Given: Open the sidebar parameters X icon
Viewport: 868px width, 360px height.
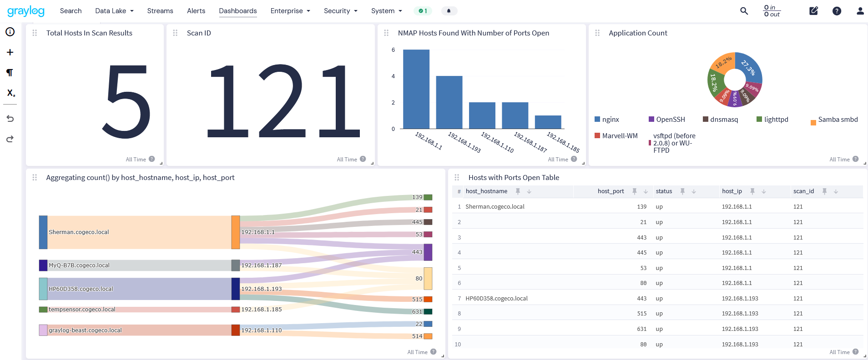Looking at the screenshot, I should [x=11, y=93].
